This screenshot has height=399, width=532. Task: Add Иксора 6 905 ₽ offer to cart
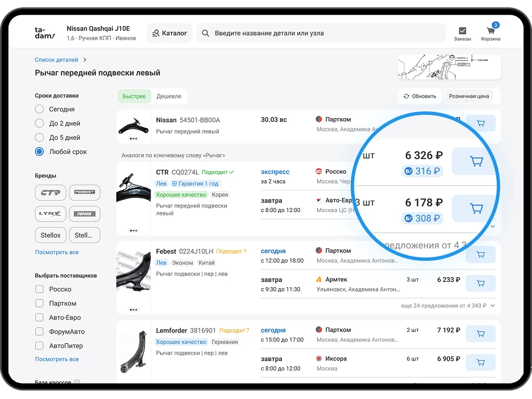coord(480,363)
